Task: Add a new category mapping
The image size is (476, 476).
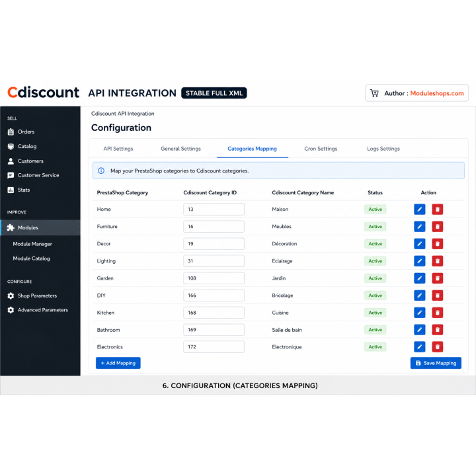Action: click(x=118, y=363)
